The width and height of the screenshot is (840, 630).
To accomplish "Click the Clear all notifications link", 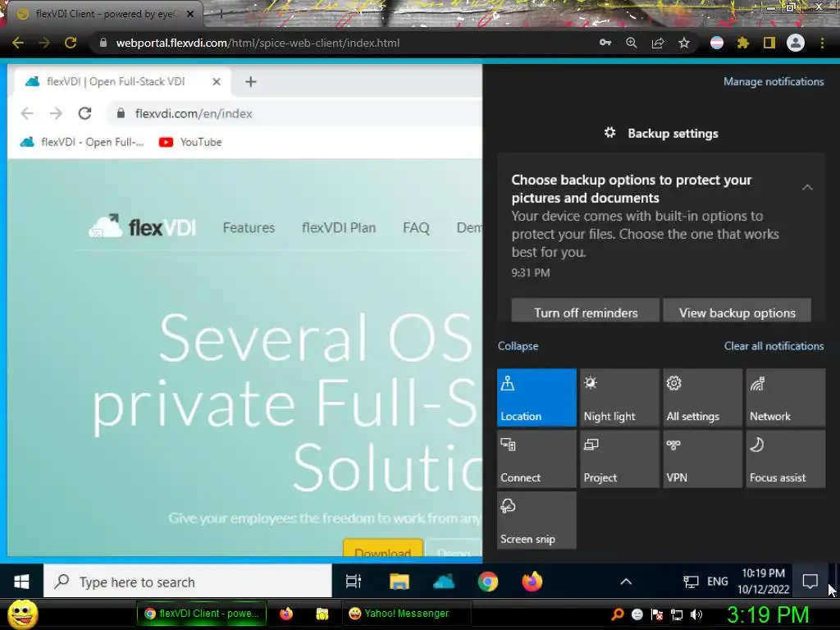I will (774, 346).
